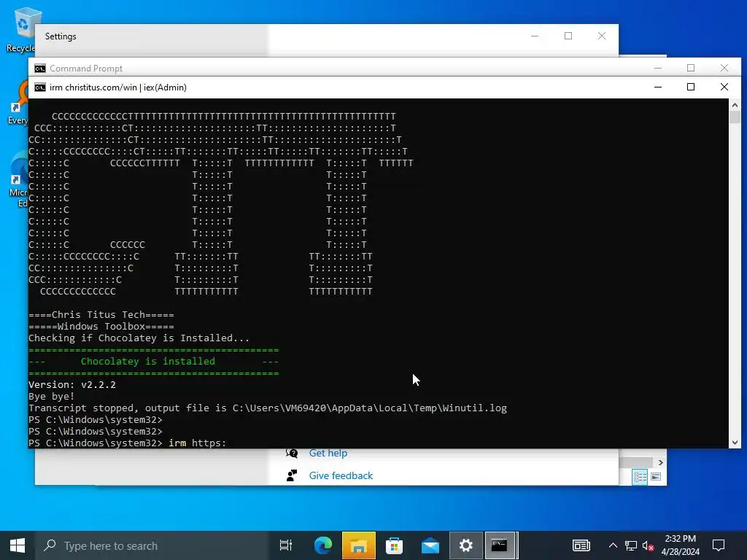Click 'Checking if Chocolatey is Installed...' line
This screenshot has height=560, width=747.
[x=139, y=338]
